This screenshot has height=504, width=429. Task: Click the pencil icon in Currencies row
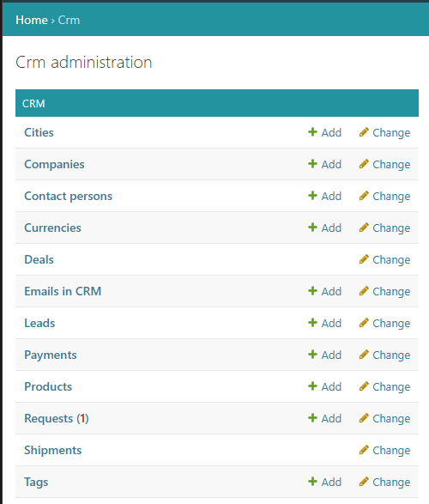click(364, 228)
